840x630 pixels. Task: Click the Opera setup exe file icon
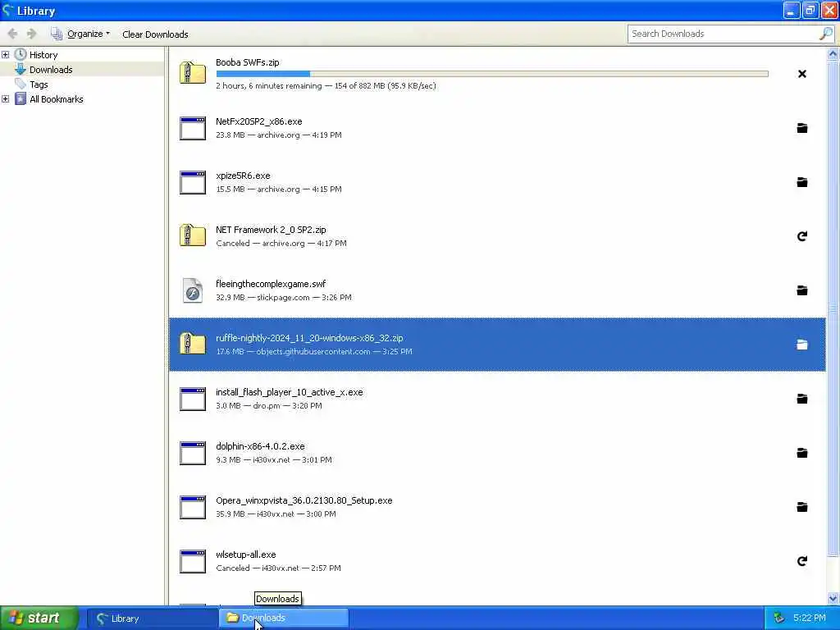pos(192,507)
